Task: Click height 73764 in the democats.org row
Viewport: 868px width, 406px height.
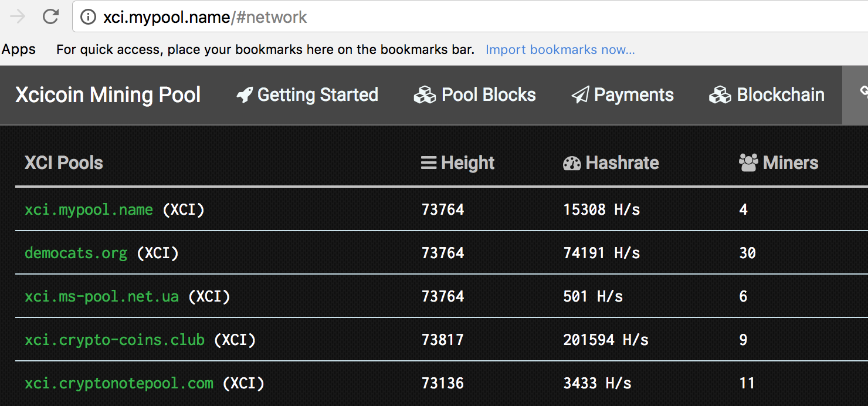Action: click(x=443, y=253)
